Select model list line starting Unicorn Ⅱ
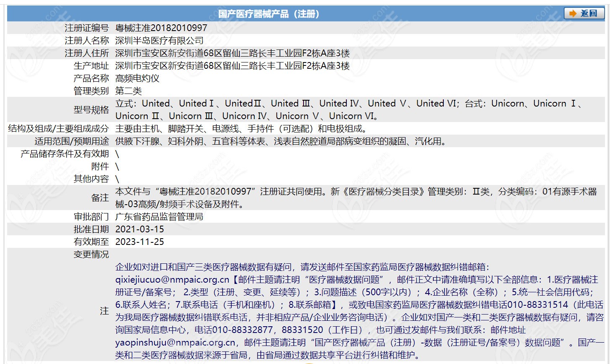610x364 pixels. [x=247, y=116]
